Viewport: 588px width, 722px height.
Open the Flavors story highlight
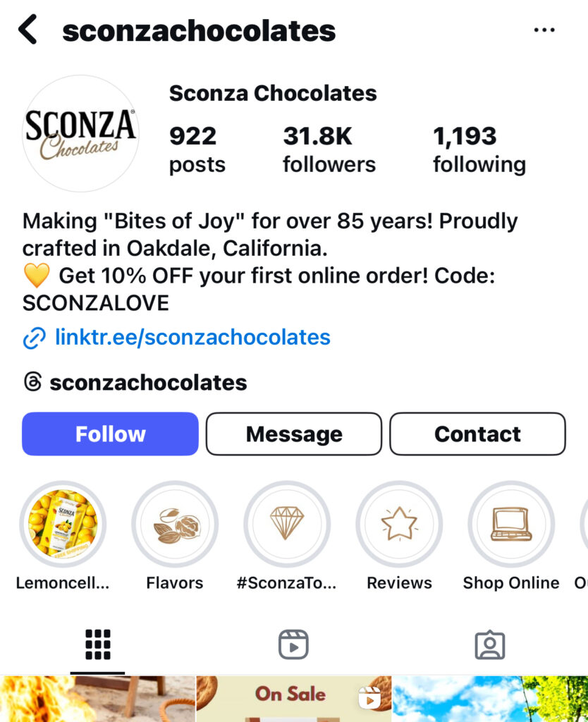[175, 525]
